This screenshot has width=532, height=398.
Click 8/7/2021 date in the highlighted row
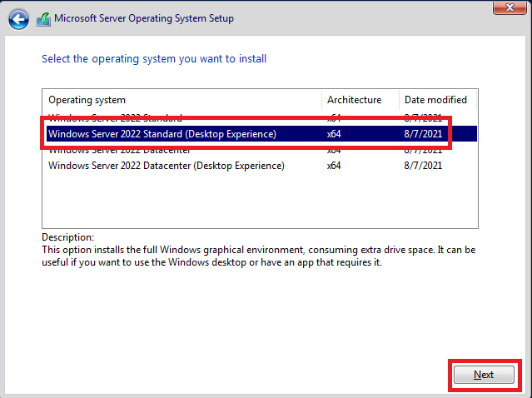(421, 133)
